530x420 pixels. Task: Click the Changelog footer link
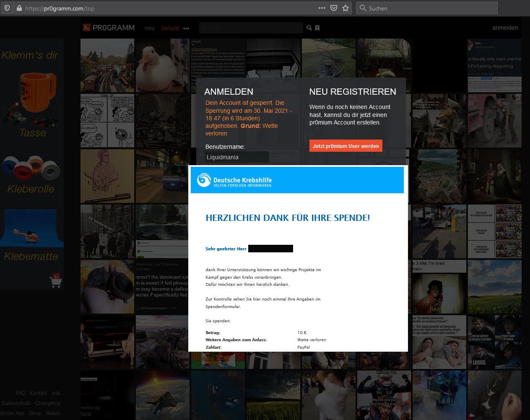click(x=47, y=403)
